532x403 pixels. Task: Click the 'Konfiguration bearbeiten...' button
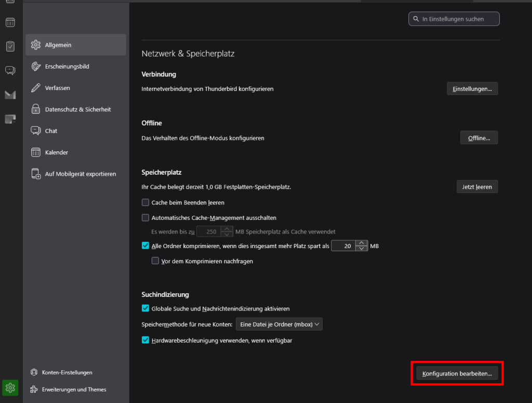[457, 373]
